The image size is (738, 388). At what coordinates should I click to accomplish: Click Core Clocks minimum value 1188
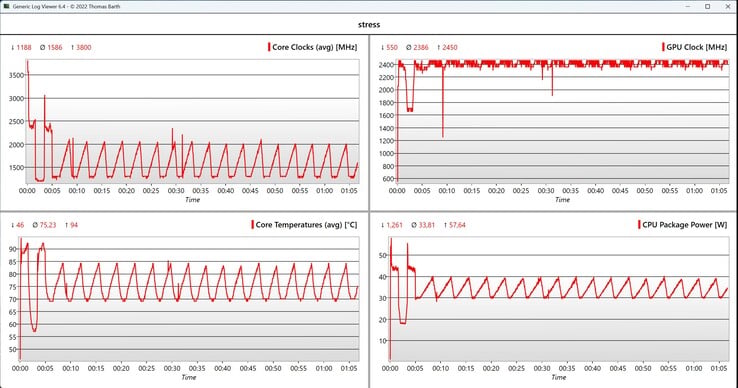point(24,47)
